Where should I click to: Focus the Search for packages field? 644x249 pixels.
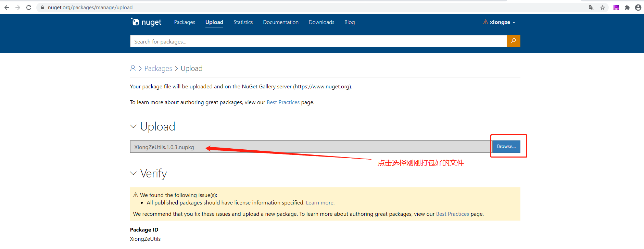coord(318,41)
